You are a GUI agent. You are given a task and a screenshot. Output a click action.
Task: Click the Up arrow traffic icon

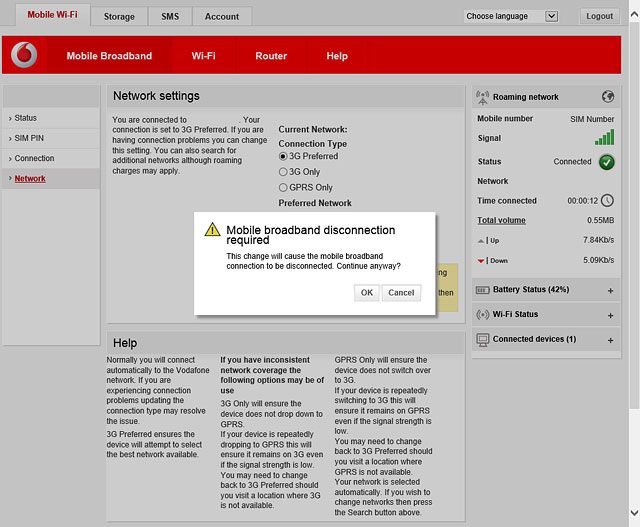click(481, 241)
